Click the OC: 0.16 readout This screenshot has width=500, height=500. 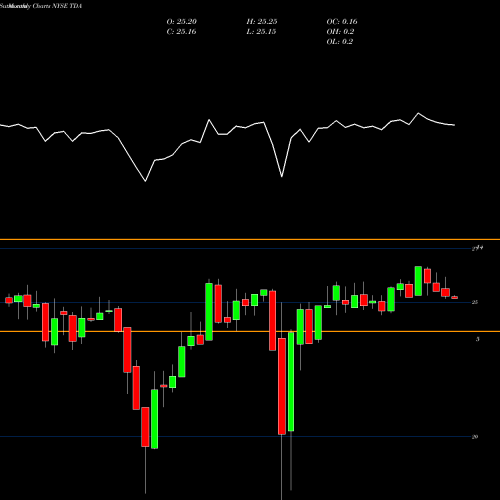click(x=342, y=22)
